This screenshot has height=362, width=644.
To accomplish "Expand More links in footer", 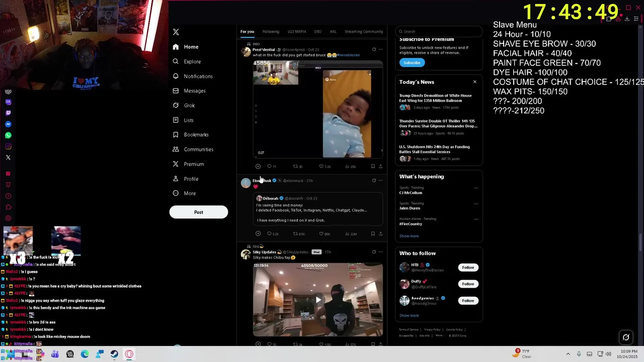I will [439, 335].
